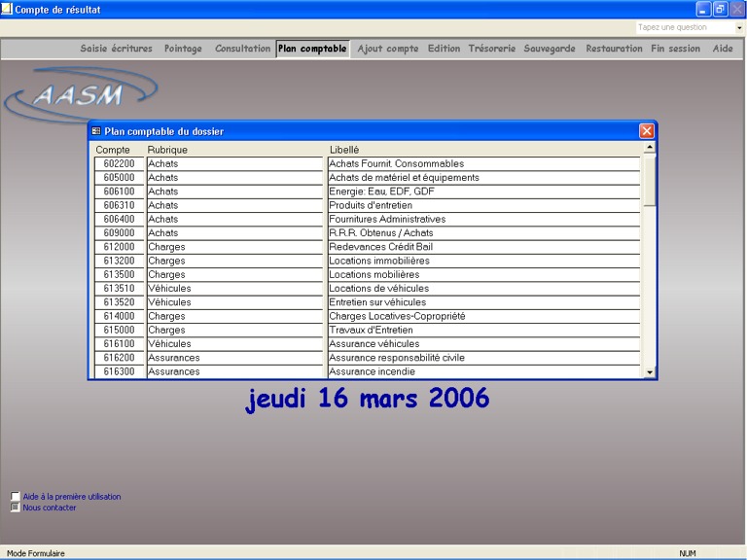
Task: Select account number 613500
Action: 119,274
